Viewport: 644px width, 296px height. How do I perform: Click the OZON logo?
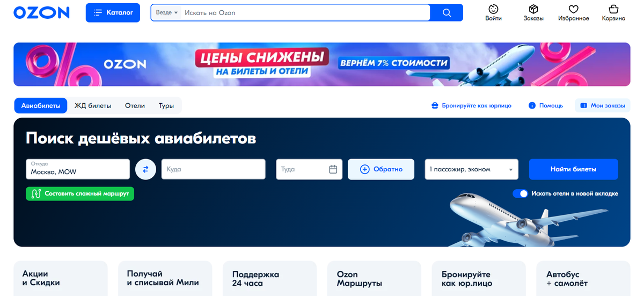tap(41, 13)
